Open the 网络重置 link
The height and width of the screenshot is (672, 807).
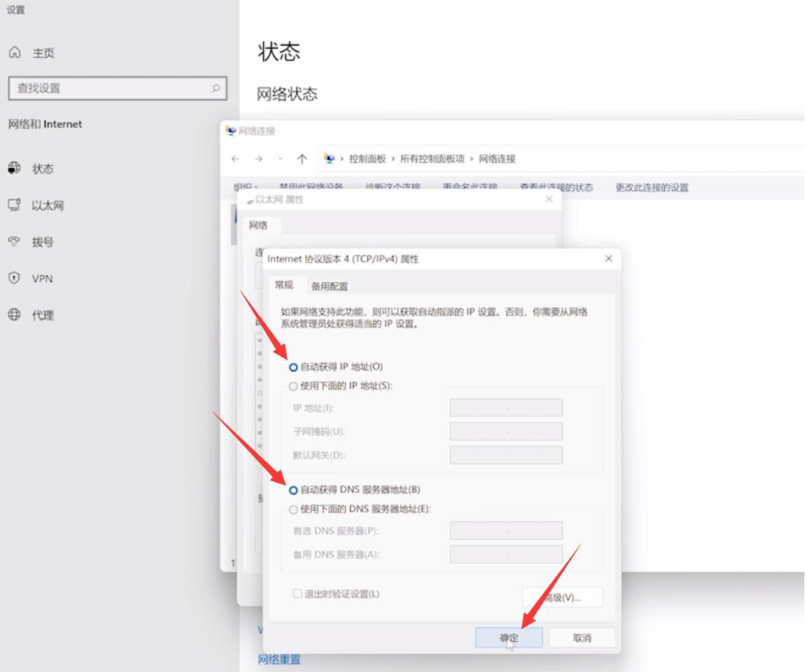coord(279,659)
